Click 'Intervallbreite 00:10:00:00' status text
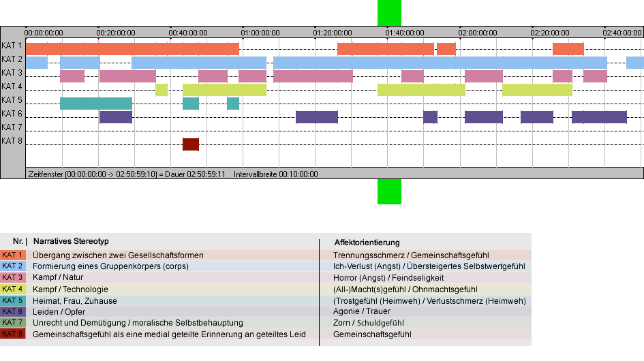Image resolution: width=644 pixels, height=361 pixels. [276, 174]
